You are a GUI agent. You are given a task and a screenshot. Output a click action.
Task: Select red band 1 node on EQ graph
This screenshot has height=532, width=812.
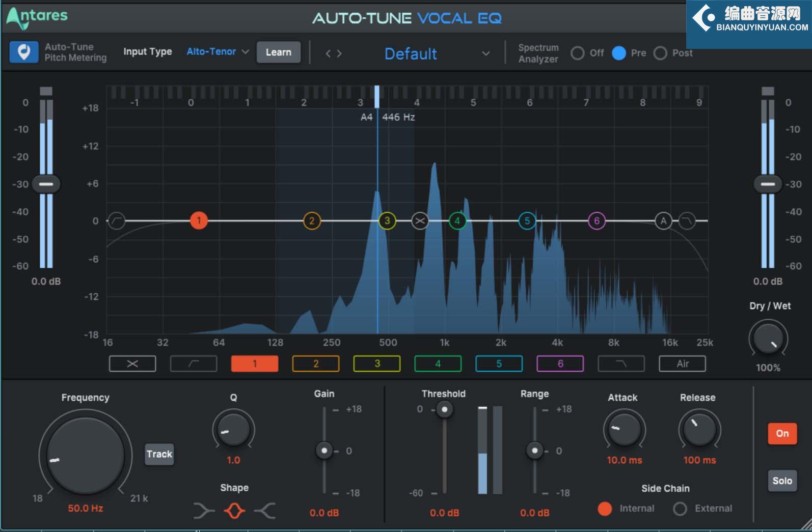tap(199, 221)
